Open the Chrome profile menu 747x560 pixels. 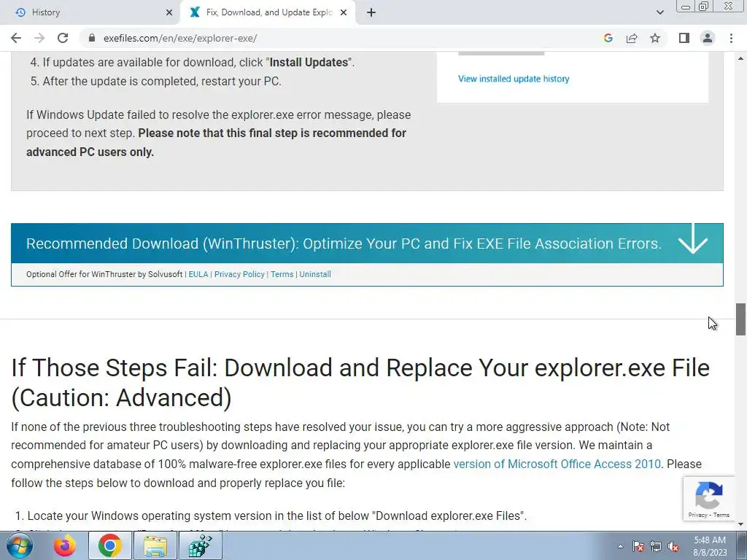pyautogui.click(x=708, y=38)
